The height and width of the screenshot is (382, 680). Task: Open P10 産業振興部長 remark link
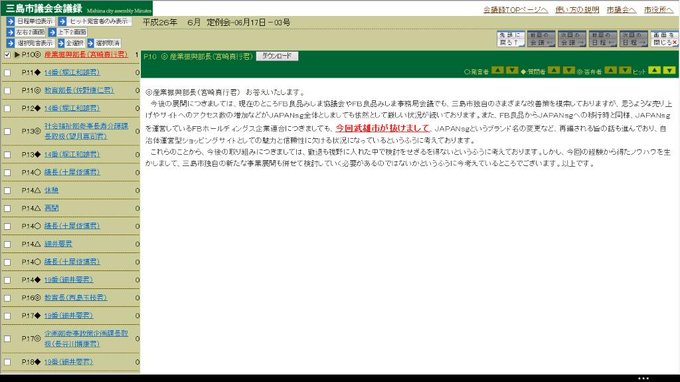[x=86, y=55]
